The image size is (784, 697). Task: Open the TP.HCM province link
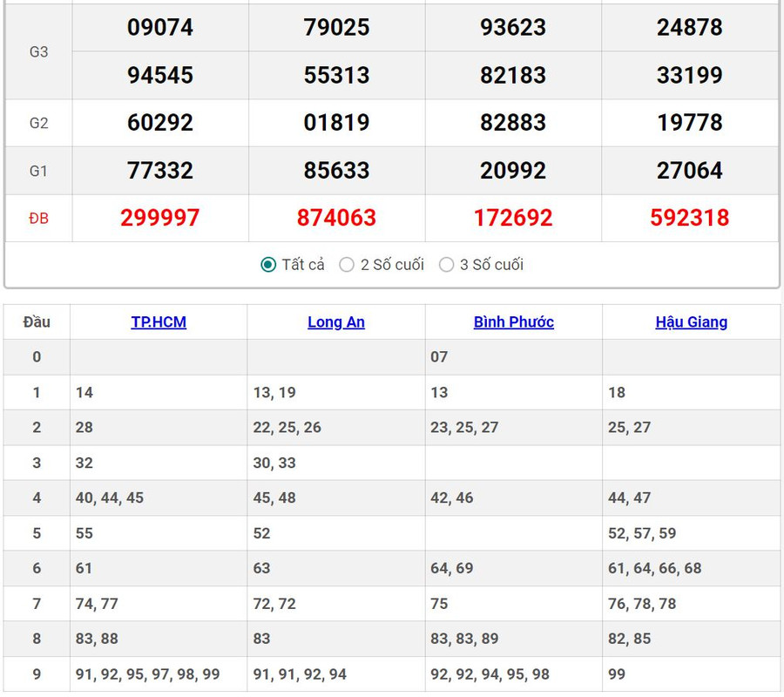click(x=159, y=322)
